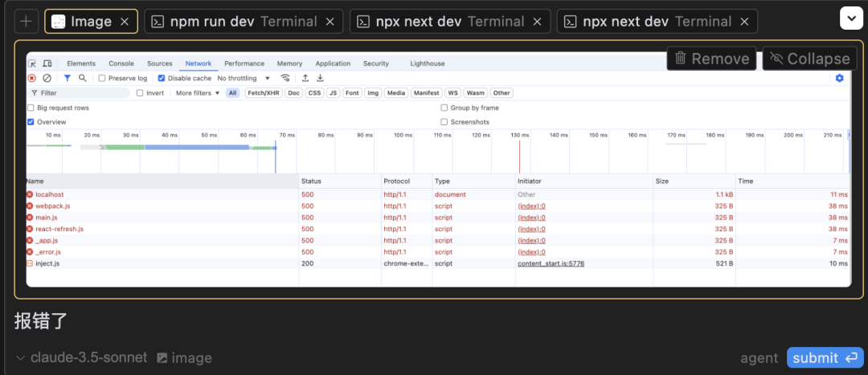The width and height of the screenshot is (868, 375).
Task: Open Network settings gear icon
Action: (839, 79)
